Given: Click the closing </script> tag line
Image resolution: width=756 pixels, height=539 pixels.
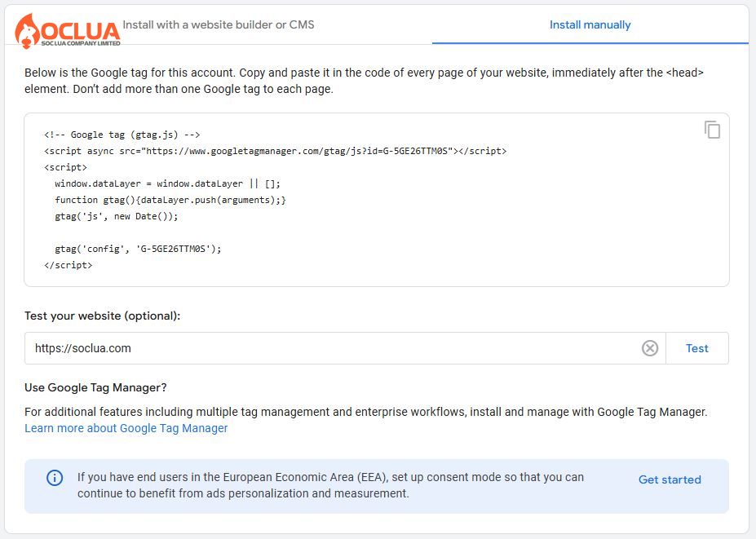Looking at the screenshot, I should point(68,265).
